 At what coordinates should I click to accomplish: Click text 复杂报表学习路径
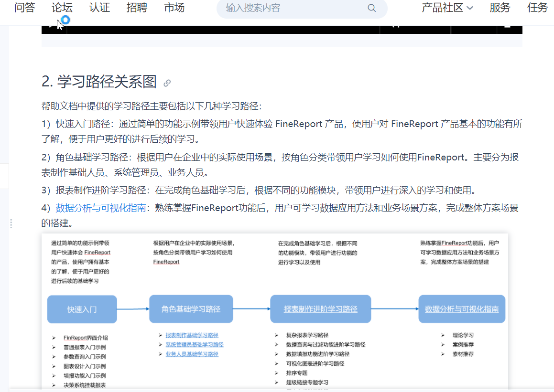pyautogui.click(x=307, y=335)
